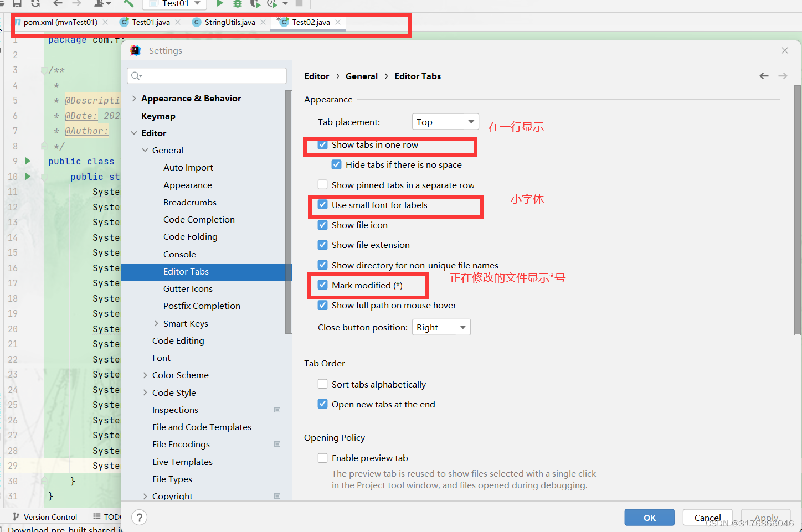Open Settings help question mark
802x532 pixels.
pos(139,518)
